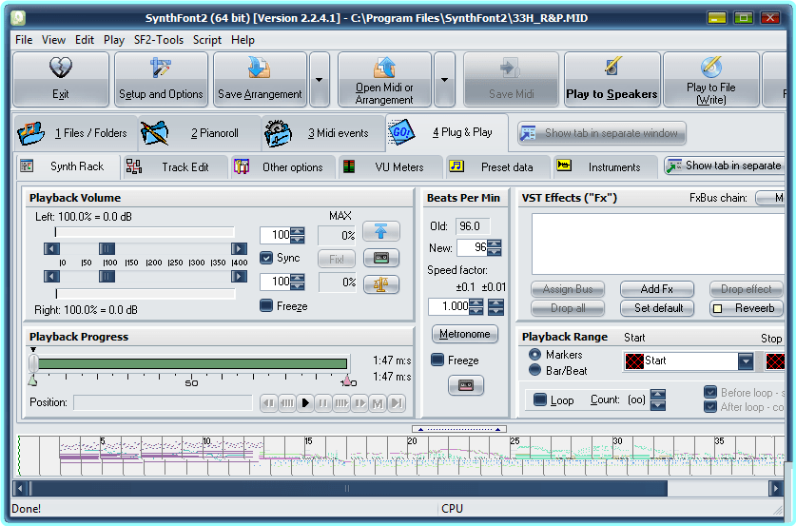
Task: Click the Position input field
Action: pyautogui.click(x=163, y=403)
